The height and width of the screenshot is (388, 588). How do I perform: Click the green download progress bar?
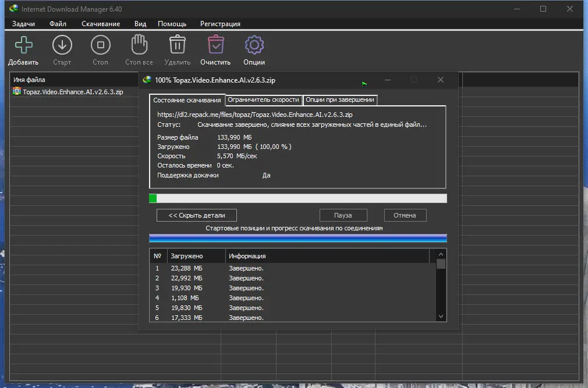(297, 198)
